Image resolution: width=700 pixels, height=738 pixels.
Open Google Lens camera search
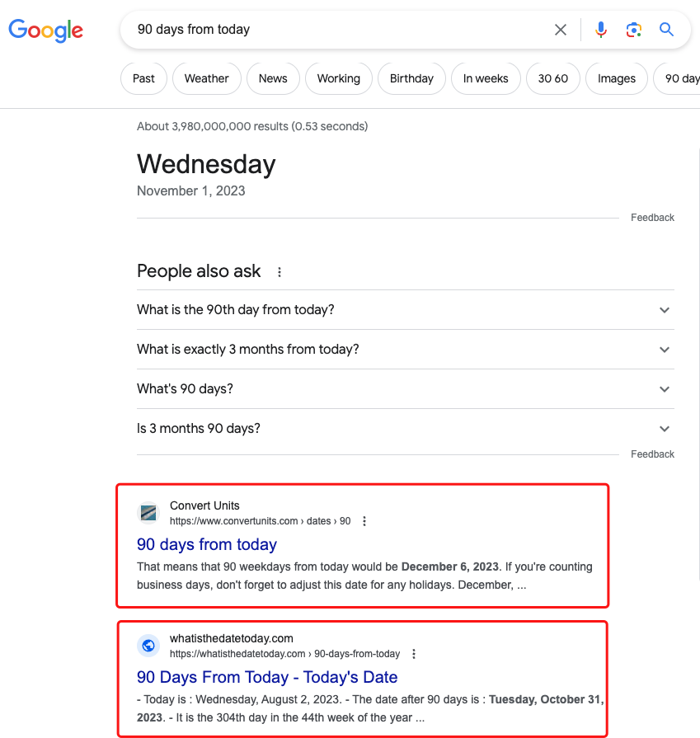[633, 30]
